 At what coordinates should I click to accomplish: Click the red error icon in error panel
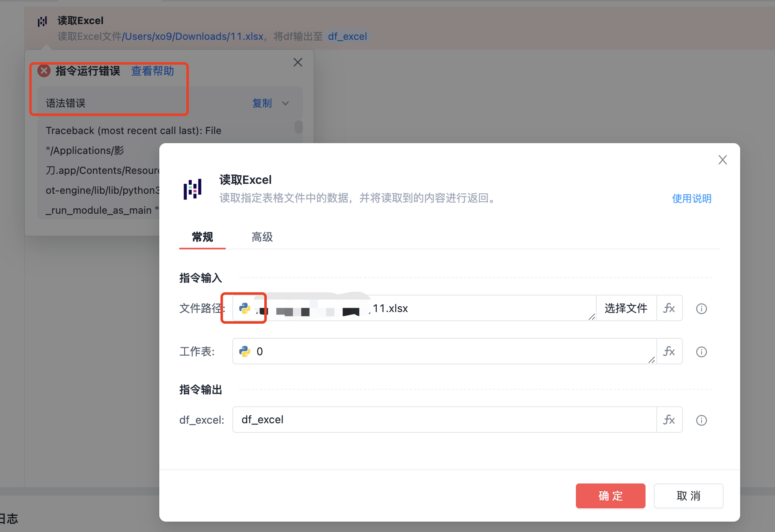[x=44, y=71]
